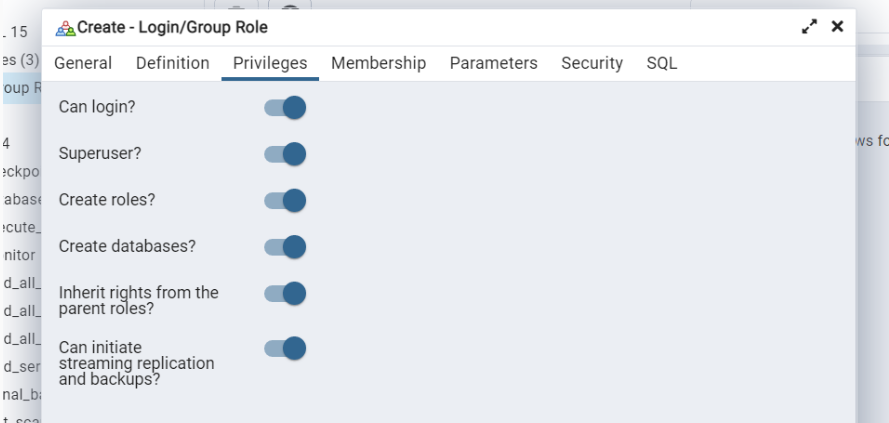Toggle Create databases switch

[x=285, y=247]
